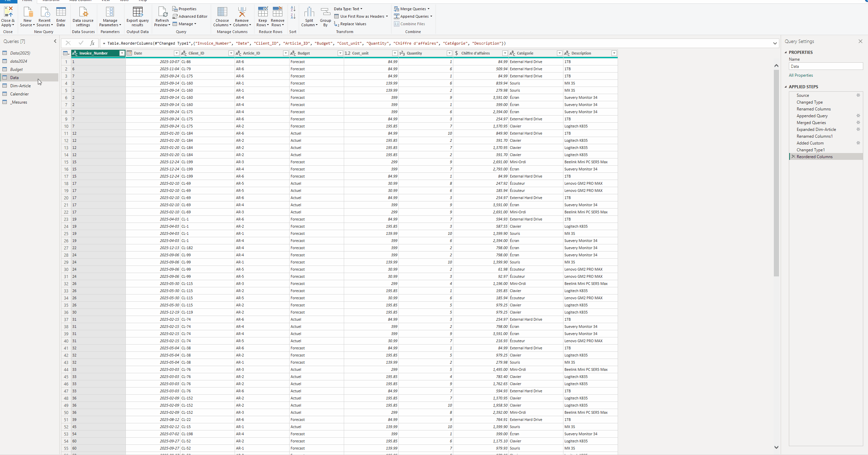Sort the column ascending

pos(293,9)
